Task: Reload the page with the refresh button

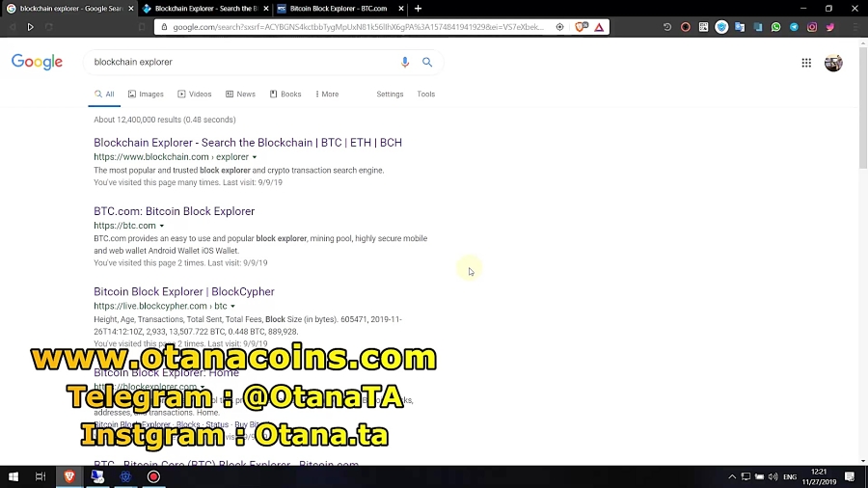Action: point(49,27)
